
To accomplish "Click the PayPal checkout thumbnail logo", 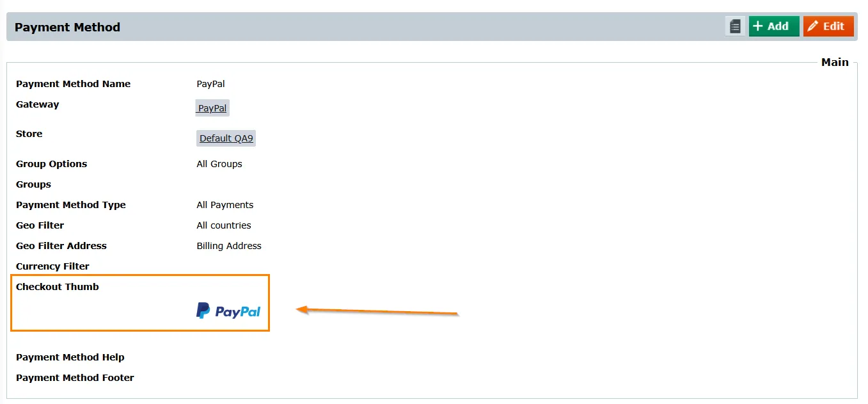I will [x=228, y=311].
